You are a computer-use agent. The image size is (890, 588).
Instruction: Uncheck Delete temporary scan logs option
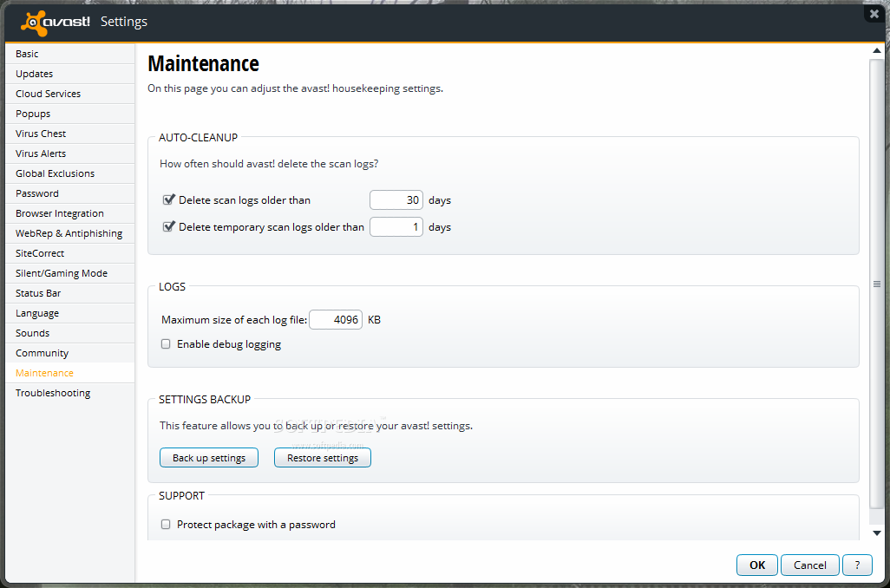168,226
